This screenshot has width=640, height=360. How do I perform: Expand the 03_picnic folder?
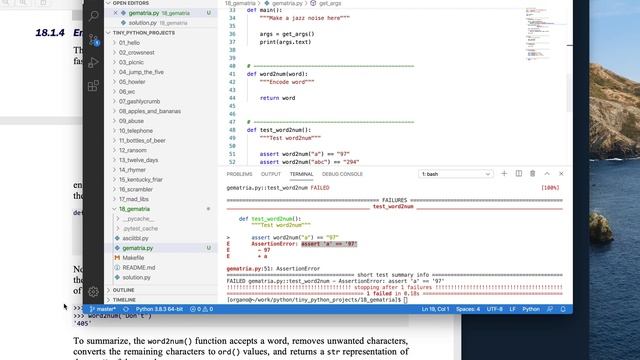click(161, 62)
